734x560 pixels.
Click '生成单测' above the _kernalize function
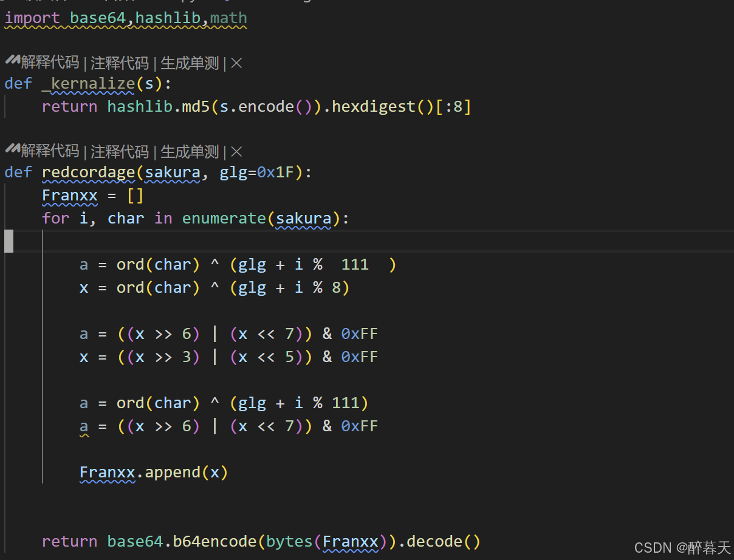click(x=190, y=63)
